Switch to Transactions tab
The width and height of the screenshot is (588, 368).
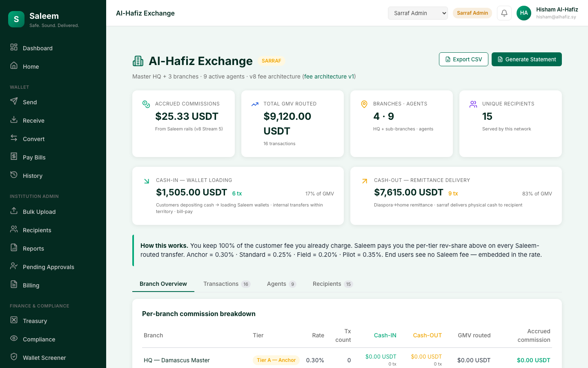pos(227,284)
